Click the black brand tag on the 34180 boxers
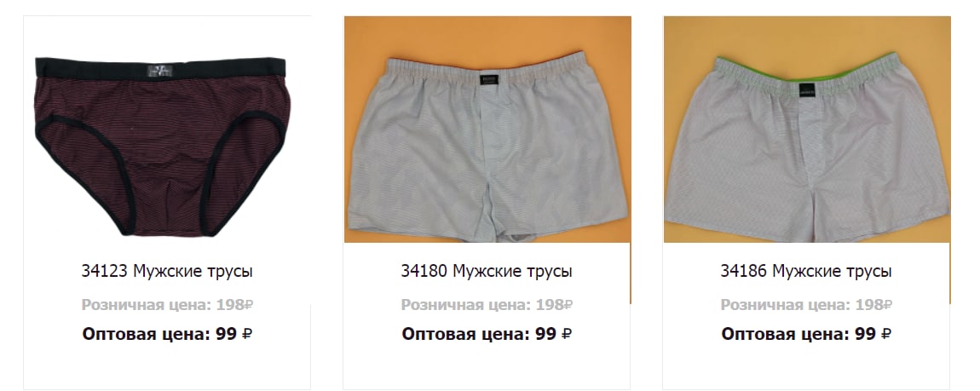Viewport: 980px width, 391px height. (487, 80)
